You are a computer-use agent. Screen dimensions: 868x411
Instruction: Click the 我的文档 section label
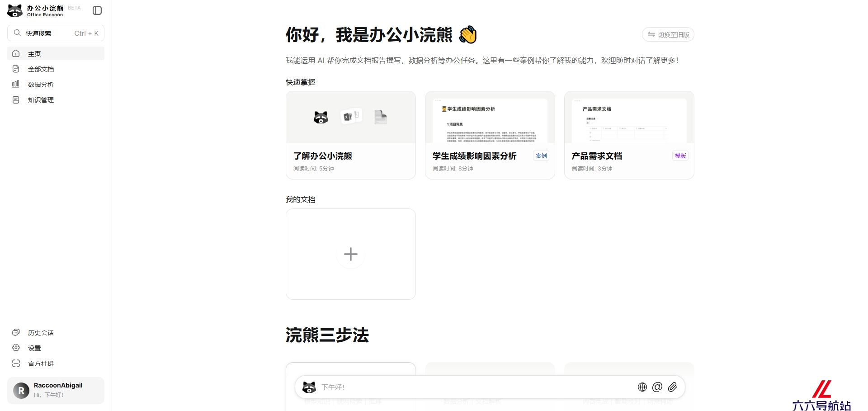[x=300, y=199]
